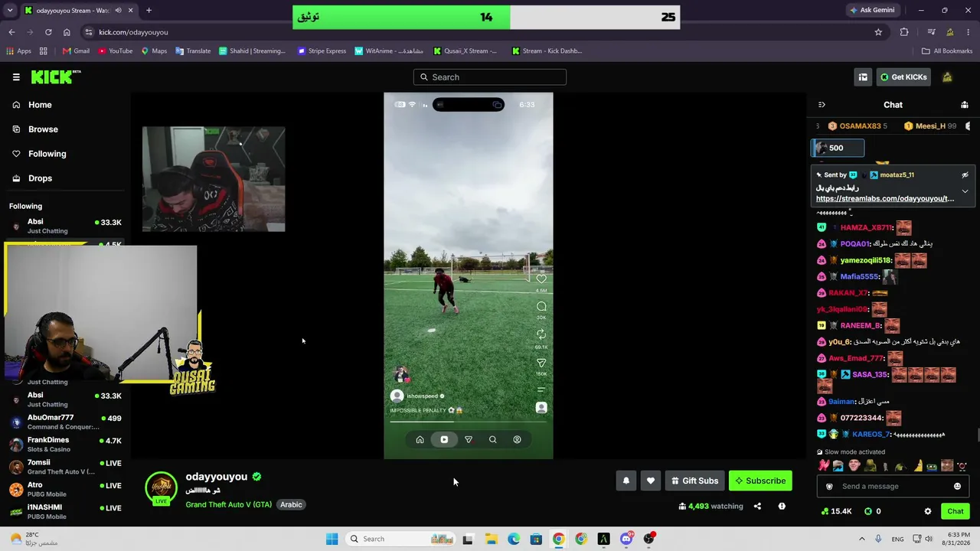The height and width of the screenshot is (551, 980).
Task: Click Get KICKs button
Action: pos(903,77)
